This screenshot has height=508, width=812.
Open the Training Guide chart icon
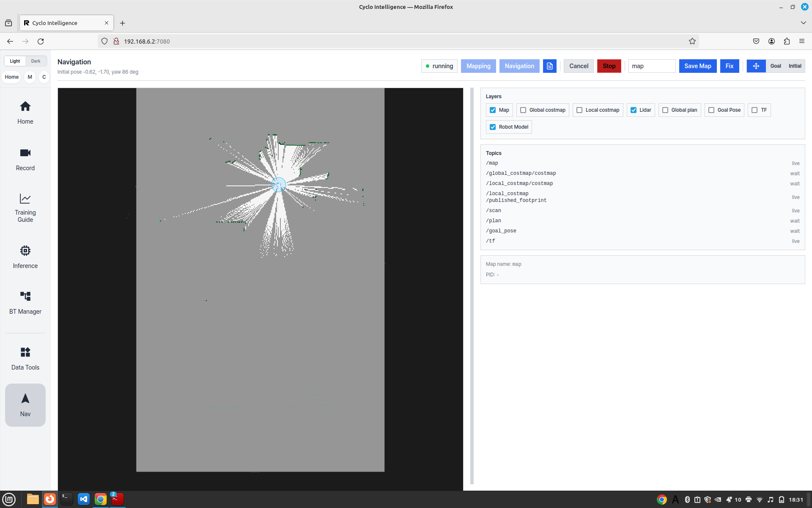[x=25, y=198]
